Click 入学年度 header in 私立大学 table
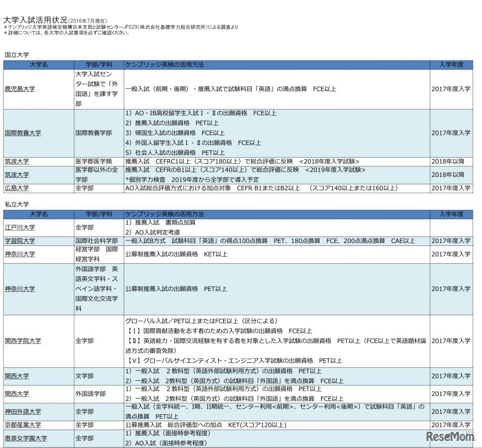Screen dimensions: 482x448 [x=451, y=214]
